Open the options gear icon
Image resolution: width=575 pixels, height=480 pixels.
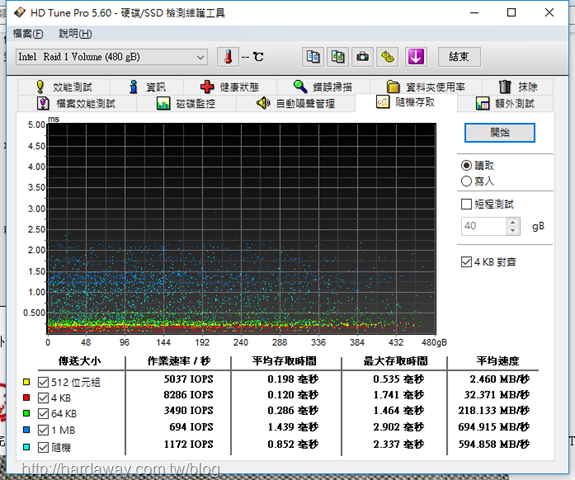pos(388,57)
